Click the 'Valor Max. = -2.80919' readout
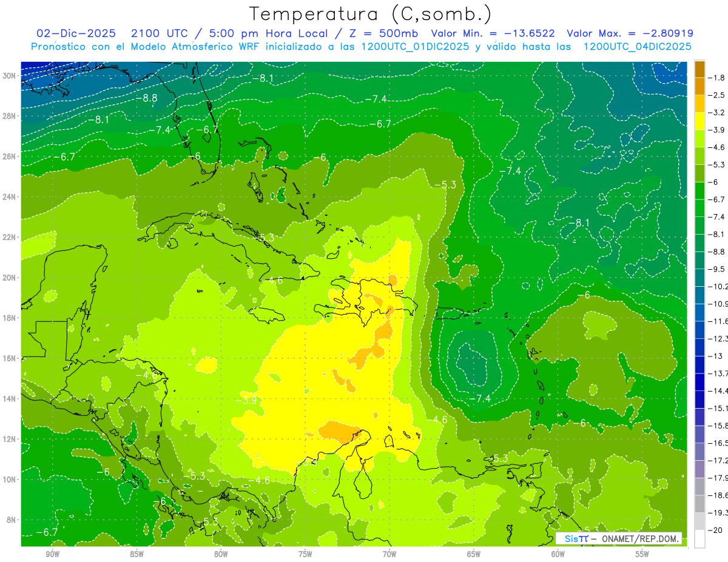This screenshot has width=728, height=562. (x=630, y=33)
